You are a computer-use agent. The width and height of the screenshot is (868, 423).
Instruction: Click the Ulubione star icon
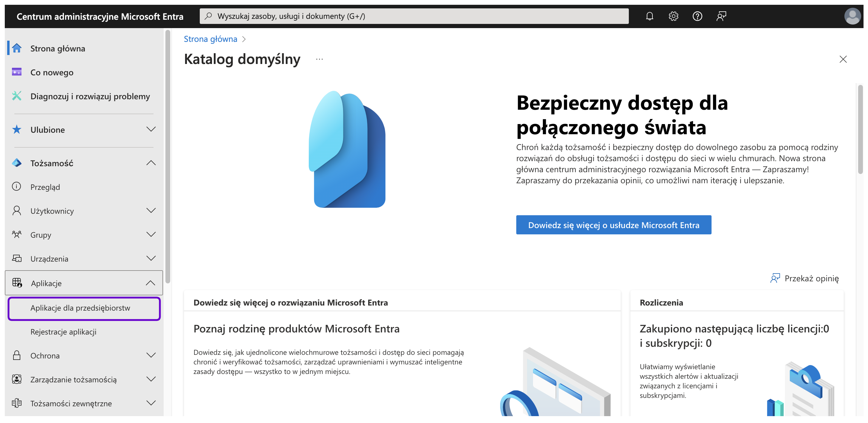16,129
